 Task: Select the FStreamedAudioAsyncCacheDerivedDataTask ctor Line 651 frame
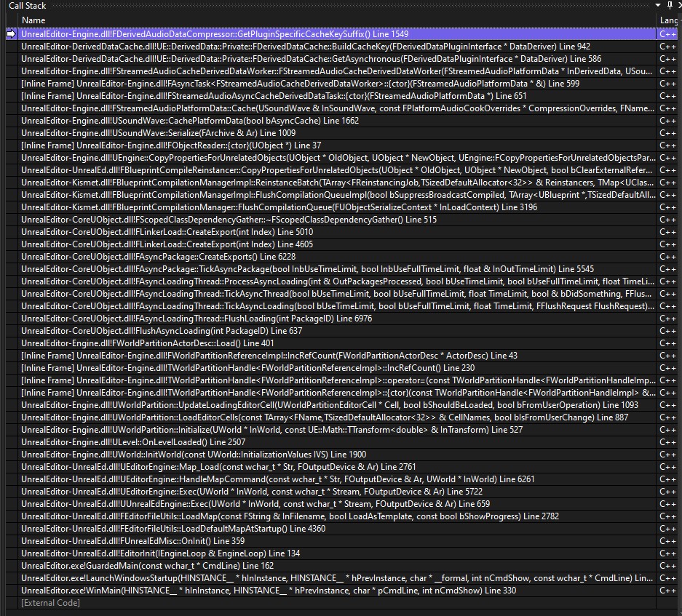pos(337,96)
